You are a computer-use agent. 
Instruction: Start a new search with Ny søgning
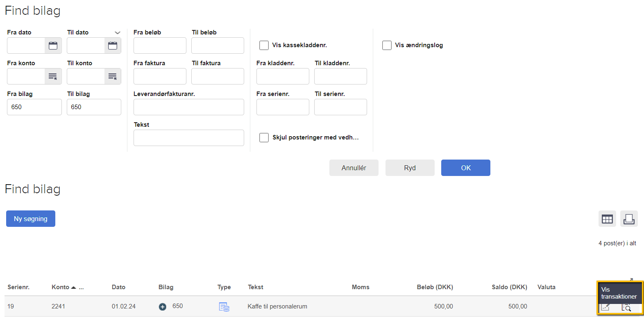pos(31,219)
